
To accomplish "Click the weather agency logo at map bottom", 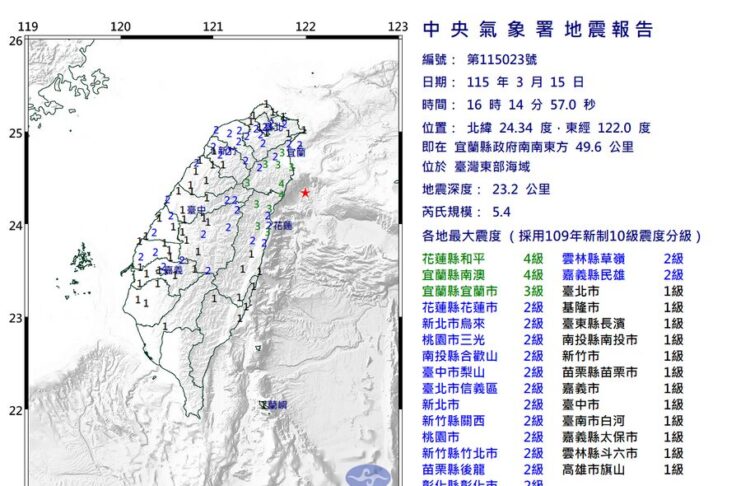I will click(x=360, y=474).
